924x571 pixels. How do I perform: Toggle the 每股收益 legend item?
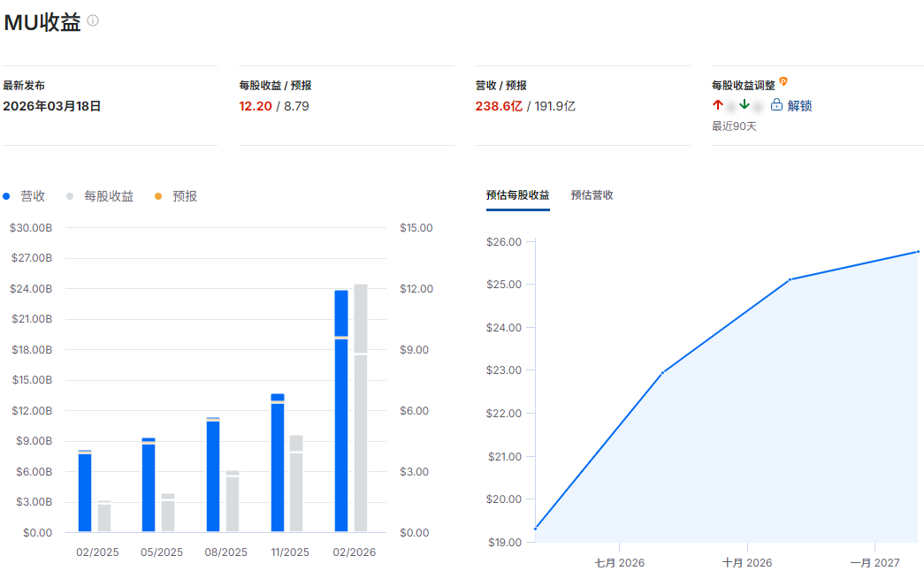coord(100,196)
